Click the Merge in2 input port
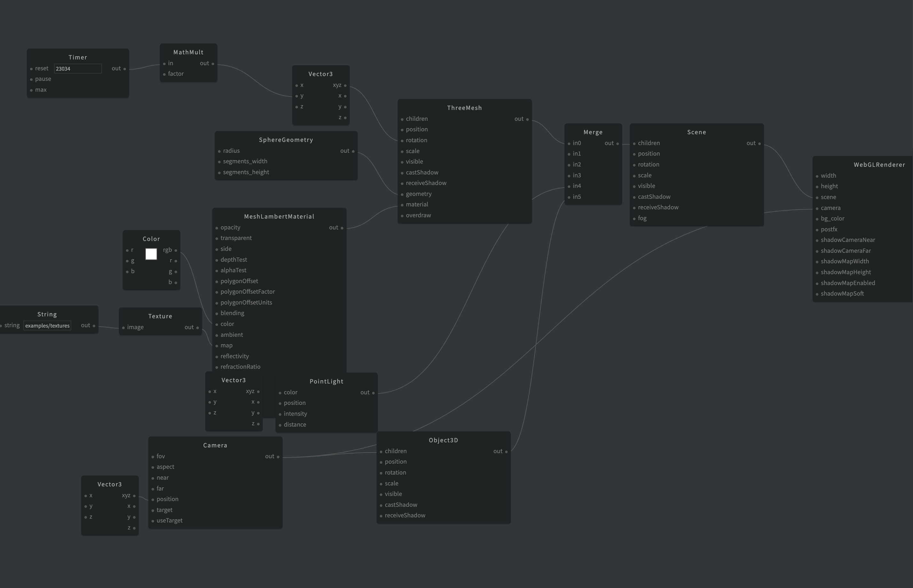The image size is (913, 588). [569, 165]
